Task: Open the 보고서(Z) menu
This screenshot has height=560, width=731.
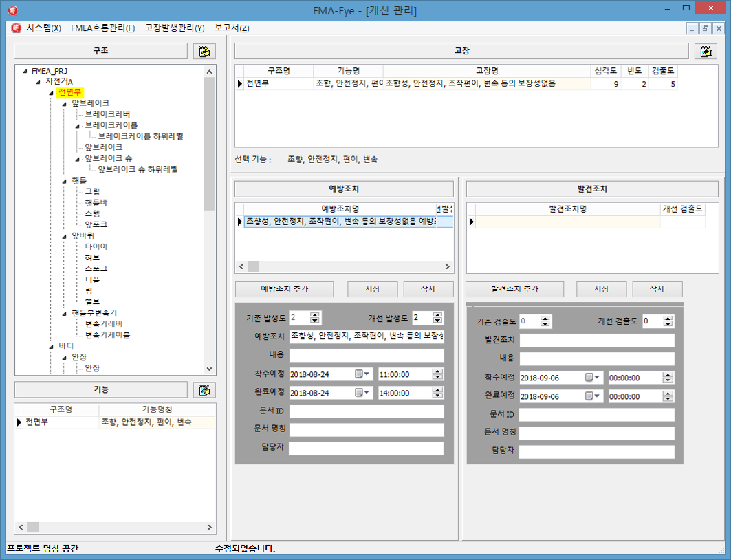Action: [x=232, y=28]
